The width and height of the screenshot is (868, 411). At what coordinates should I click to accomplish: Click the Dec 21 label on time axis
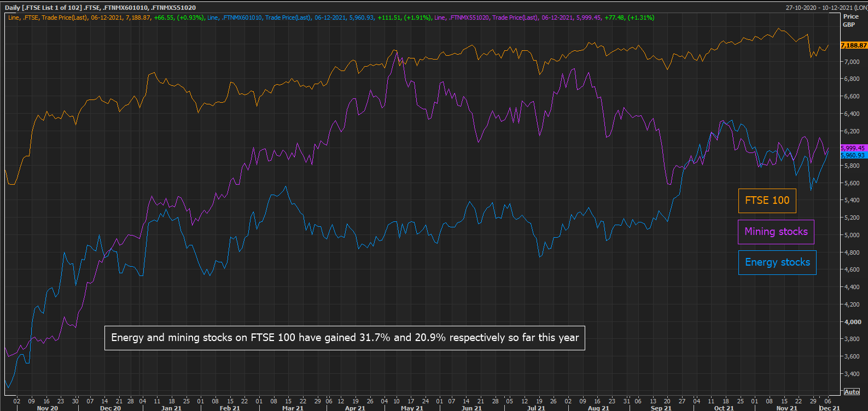(829, 408)
